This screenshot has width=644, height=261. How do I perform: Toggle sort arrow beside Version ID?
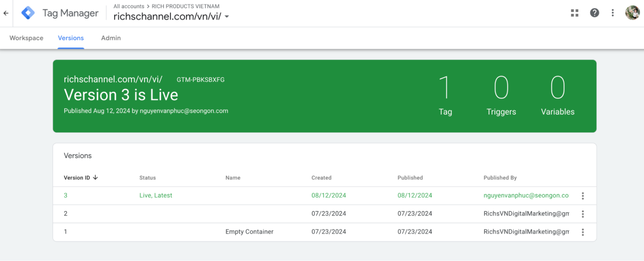coord(95,177)
